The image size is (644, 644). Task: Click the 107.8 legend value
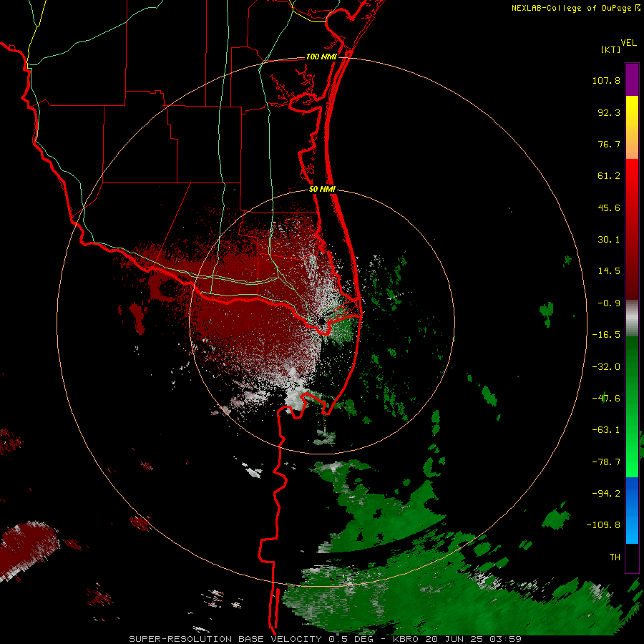(x=606, y=80)
